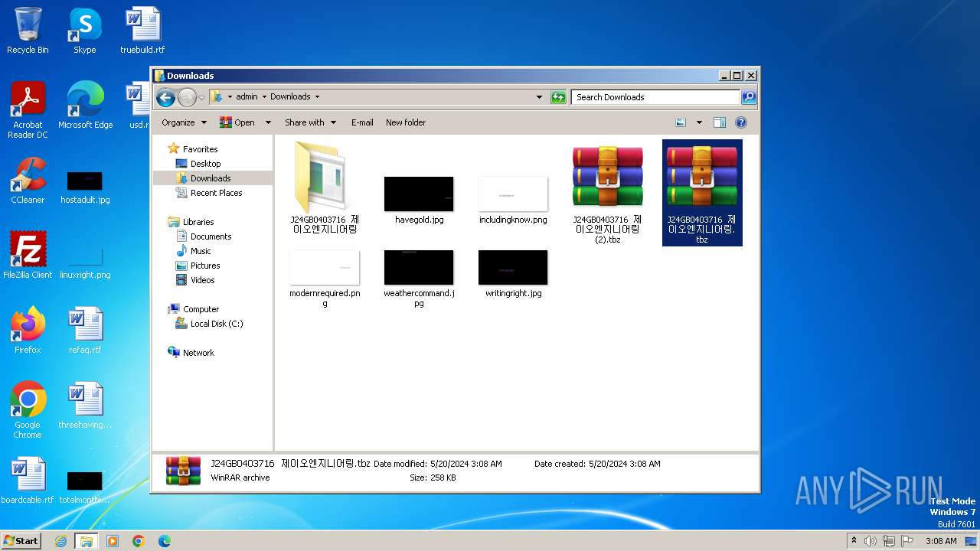Open the truebuild.rtf desktop file
The image size is (980, 551).
pyautogui.click(x=142, y=31)
